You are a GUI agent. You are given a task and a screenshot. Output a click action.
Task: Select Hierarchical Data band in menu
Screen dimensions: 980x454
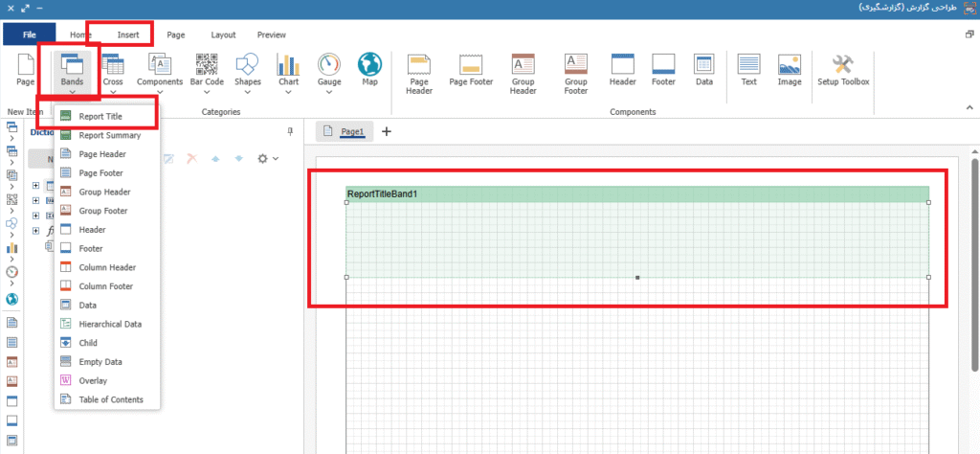110,324
